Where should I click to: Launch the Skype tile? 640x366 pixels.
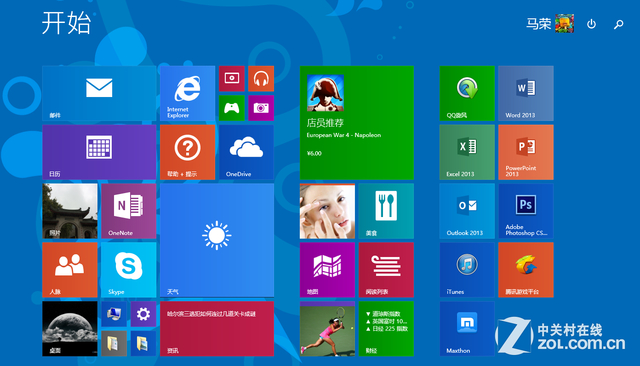tap(129, 270)
